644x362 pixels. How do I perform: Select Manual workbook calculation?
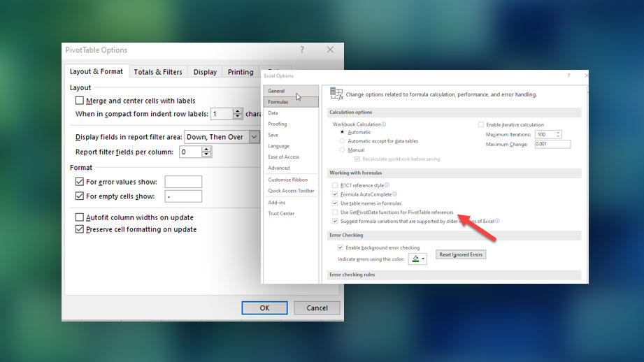[x=342, y=150]
